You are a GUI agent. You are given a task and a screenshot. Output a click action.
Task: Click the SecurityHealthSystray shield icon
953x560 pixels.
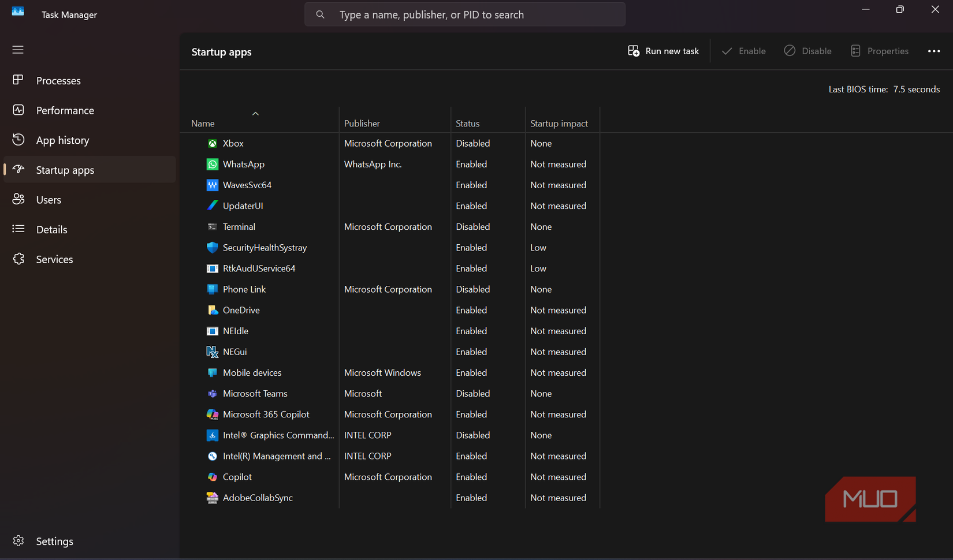click(x=213, y=247)
